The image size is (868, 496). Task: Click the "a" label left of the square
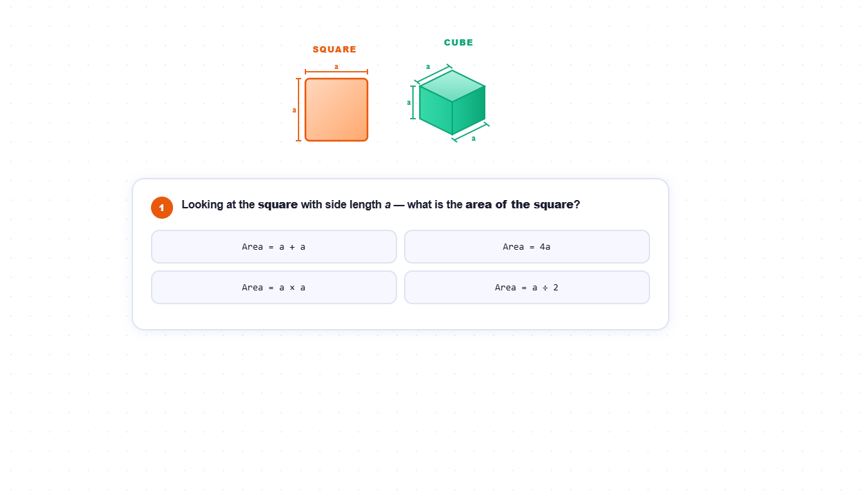[x=294, y=110]
